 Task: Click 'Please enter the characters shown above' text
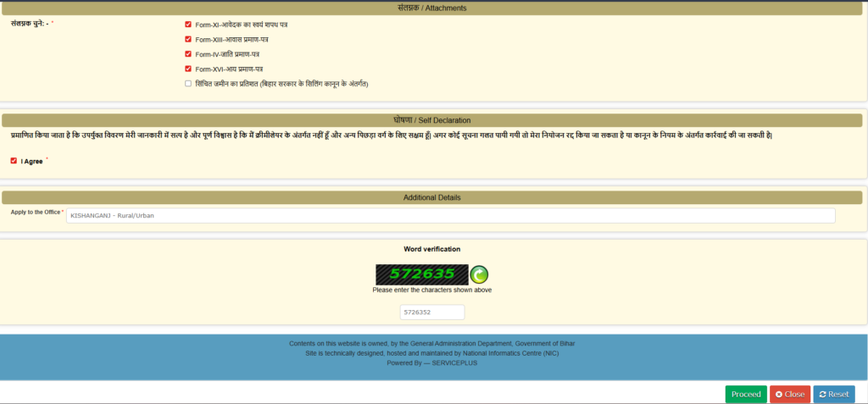(431, 290)
